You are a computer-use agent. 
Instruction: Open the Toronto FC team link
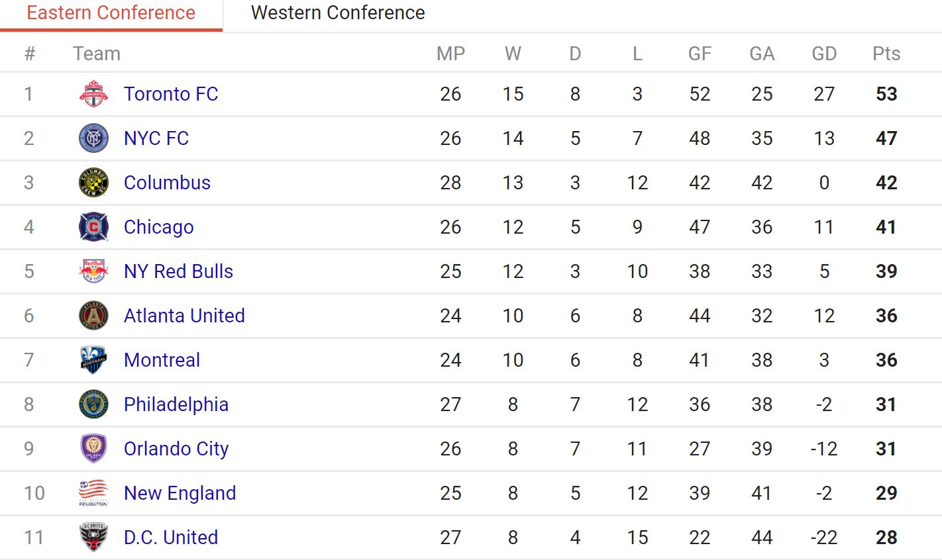click(x=171, y=94)
